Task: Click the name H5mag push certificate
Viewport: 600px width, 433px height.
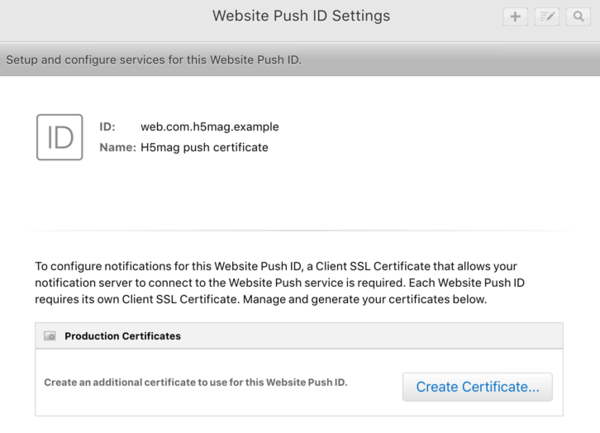Action: 204,147
